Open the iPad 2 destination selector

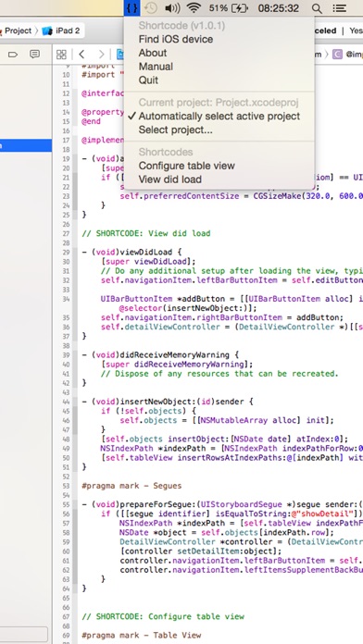pos(61,31)
